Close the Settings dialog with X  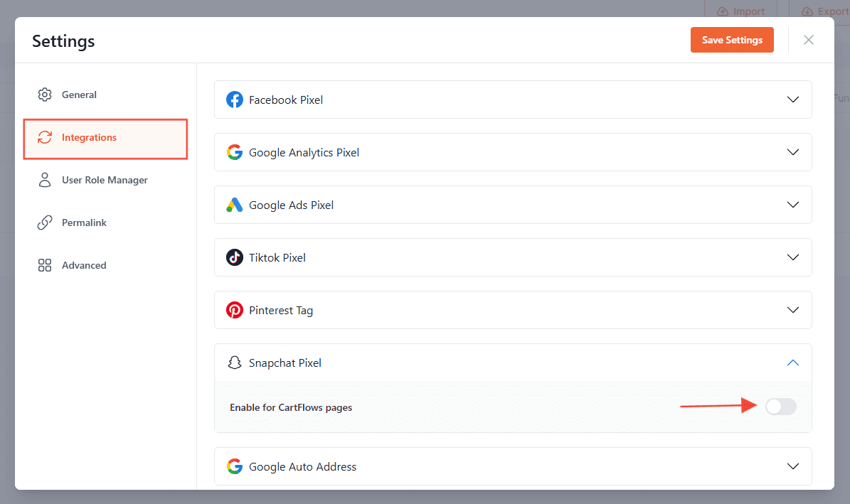[808, 40]
